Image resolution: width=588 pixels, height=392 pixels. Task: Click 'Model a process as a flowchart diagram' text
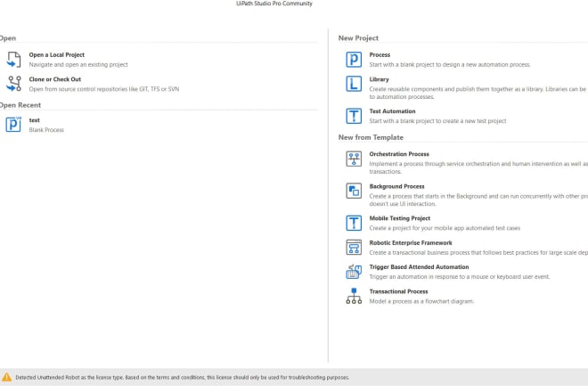421,301
